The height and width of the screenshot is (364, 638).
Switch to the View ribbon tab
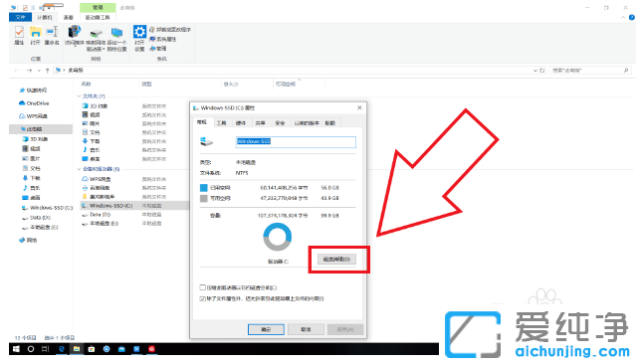point(68,18)
